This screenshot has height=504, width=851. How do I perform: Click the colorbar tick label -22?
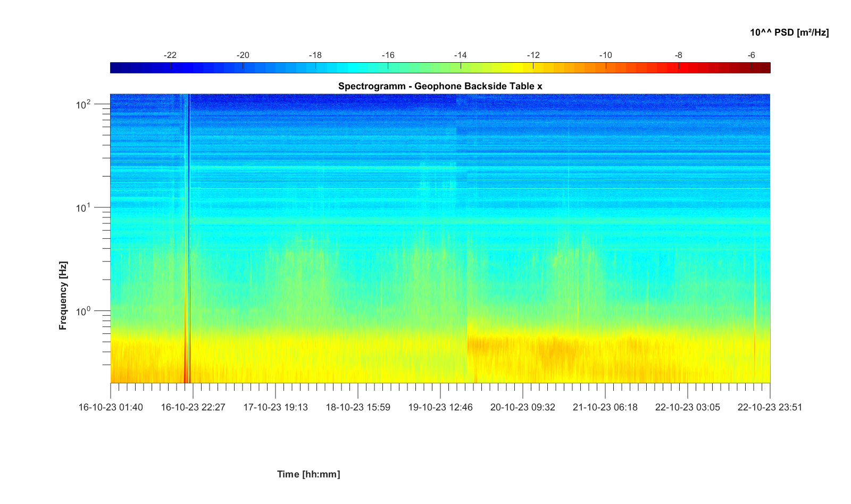coord(170,55)
